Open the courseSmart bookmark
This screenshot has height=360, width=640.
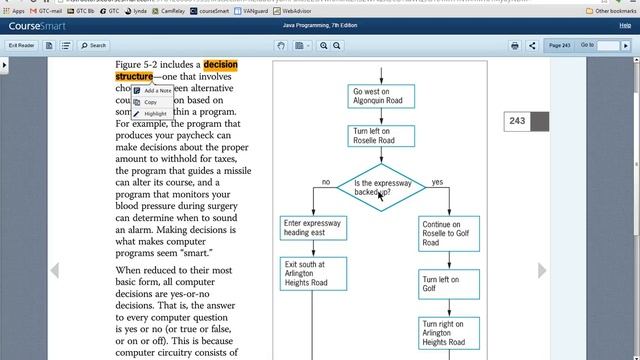click(x=209, y=11)
